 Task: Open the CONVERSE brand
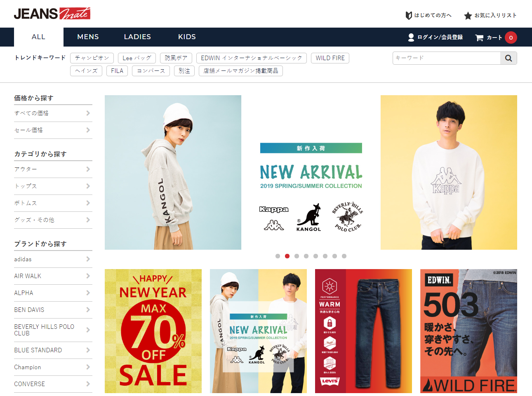coord(53,384)
